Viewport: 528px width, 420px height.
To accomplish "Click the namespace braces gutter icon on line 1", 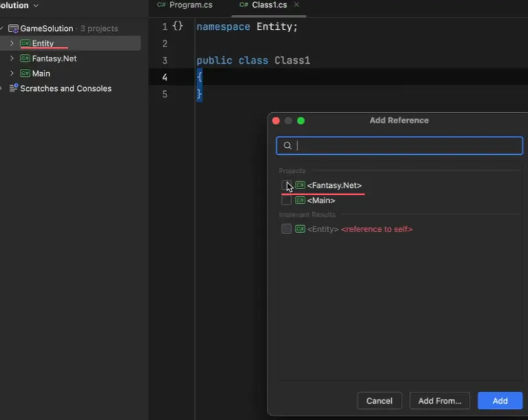I will click(x=178, y=26).
